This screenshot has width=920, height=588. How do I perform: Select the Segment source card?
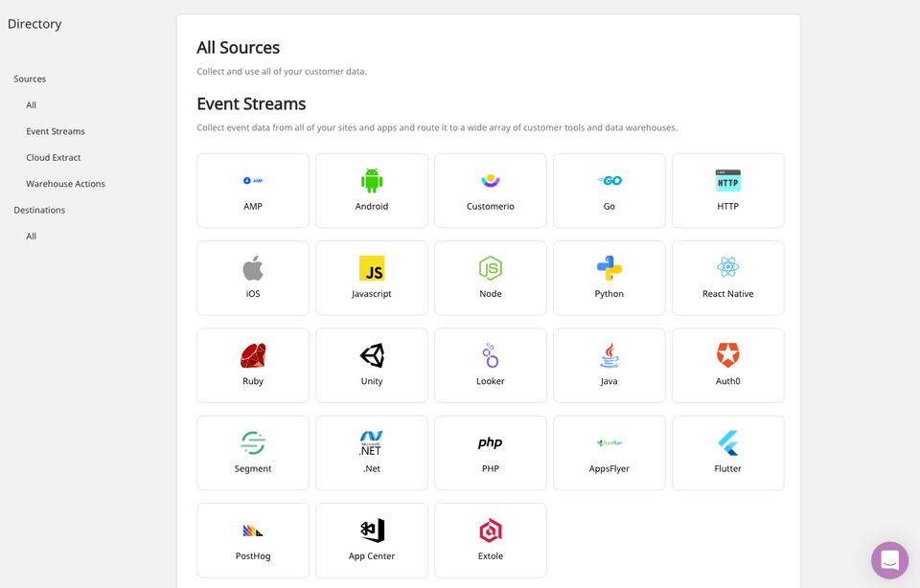coord(253,453)
